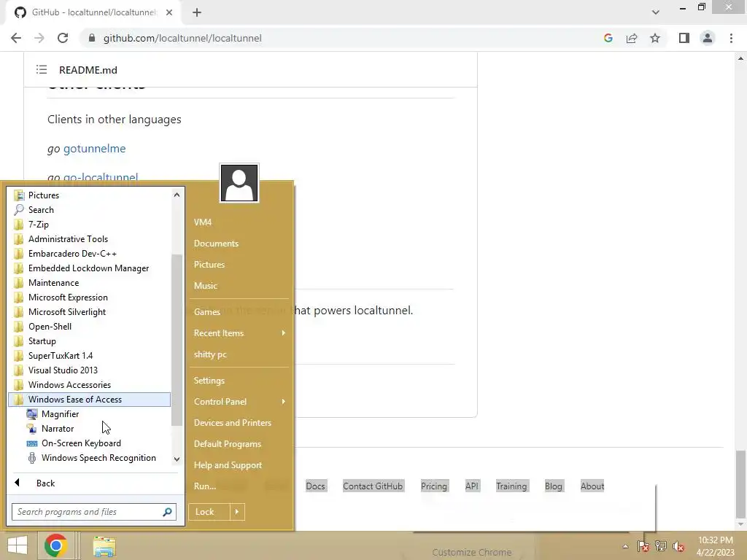Click the programs list scrollbar thumb

tap(177, 340)
